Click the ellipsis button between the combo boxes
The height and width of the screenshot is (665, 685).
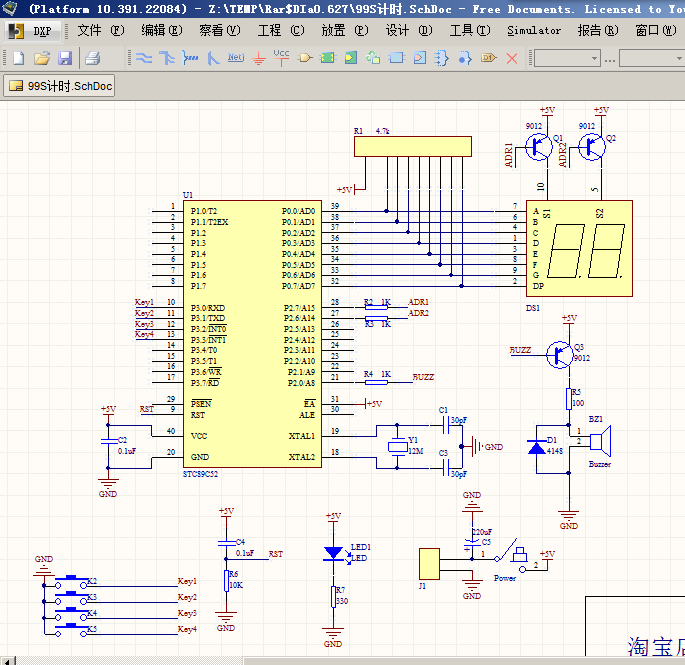pos(610,60)
